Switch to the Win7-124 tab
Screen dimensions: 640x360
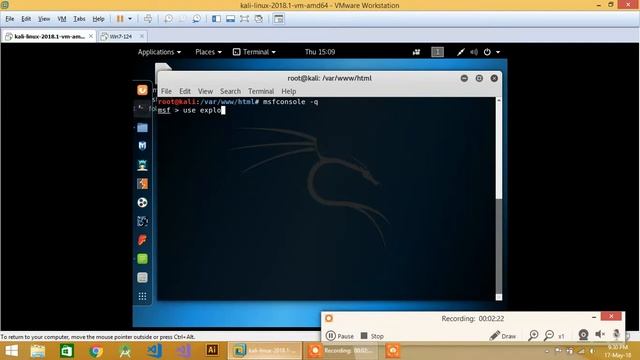click(x=120, y=36)
